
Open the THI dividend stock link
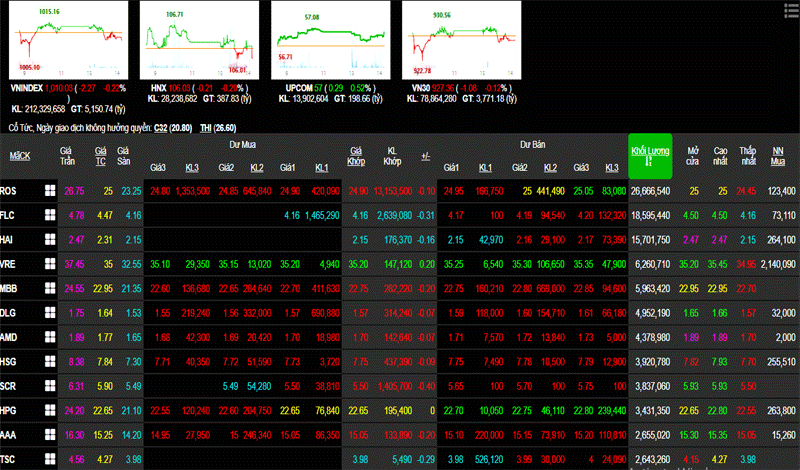point(206,128)
